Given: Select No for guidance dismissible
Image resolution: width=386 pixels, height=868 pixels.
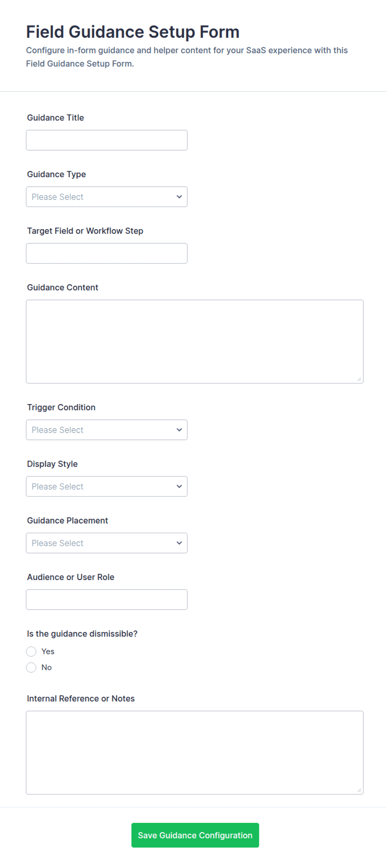Looking at the screenshot, I should [31, 667].
